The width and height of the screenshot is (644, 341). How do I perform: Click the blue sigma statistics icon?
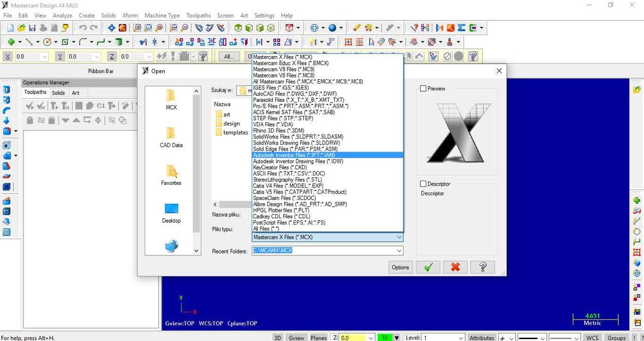pyautogui.click(x=462, y=28)
